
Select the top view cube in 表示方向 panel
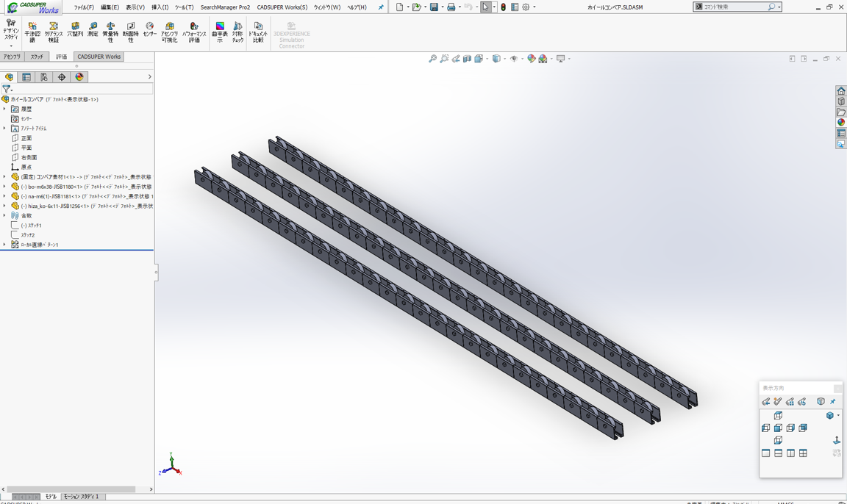tap(778, 416)
